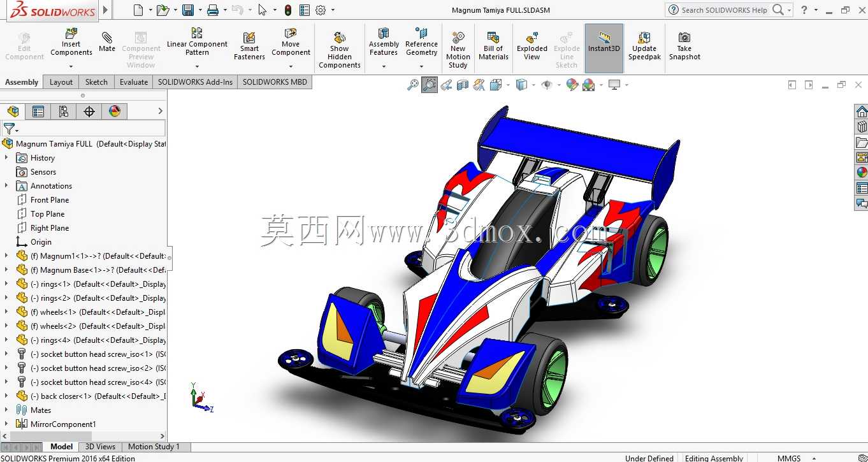
Task: Click the feature tree filter field
Action: click(x=83, y=129)
